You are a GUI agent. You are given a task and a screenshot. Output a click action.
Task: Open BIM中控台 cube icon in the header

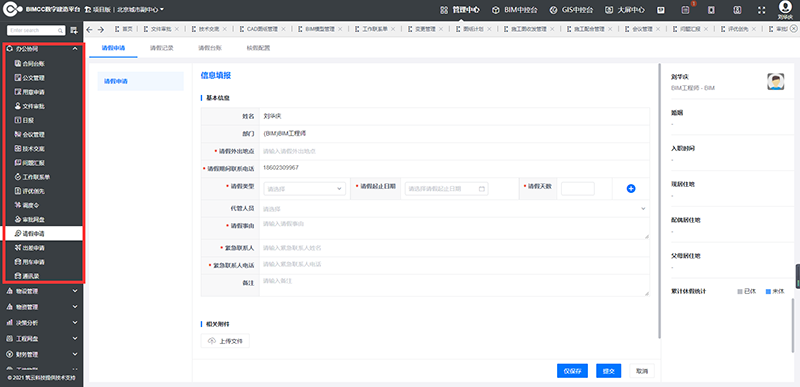click(x=495, y=10)
